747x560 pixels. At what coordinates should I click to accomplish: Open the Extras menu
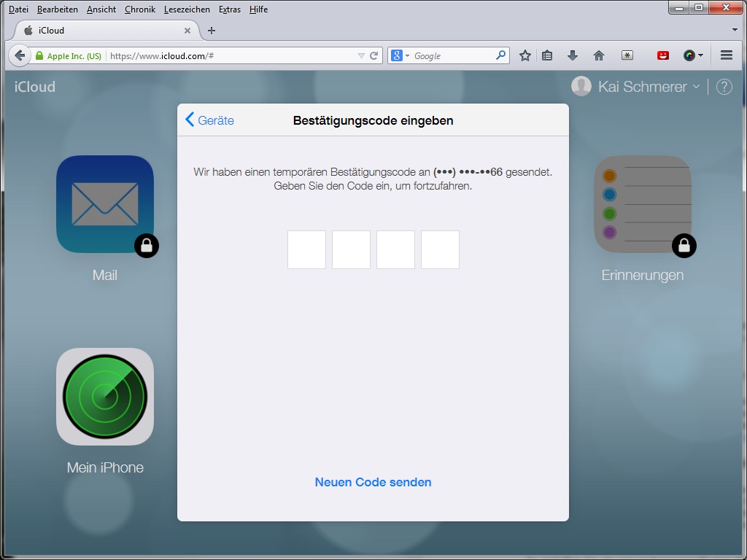coord(230,9)
